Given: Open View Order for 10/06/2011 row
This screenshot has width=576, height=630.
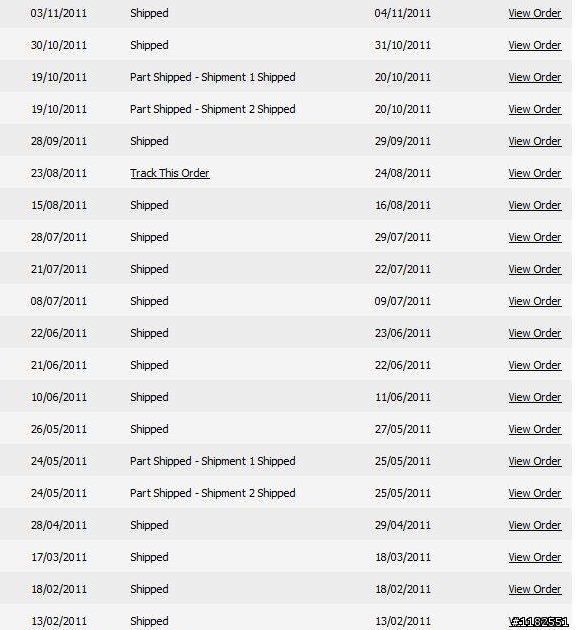Looking at the screenshot, I should pos(535,397).
